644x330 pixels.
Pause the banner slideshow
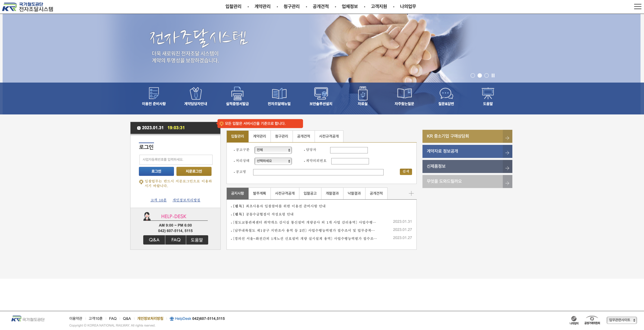(x=493, y=75)
